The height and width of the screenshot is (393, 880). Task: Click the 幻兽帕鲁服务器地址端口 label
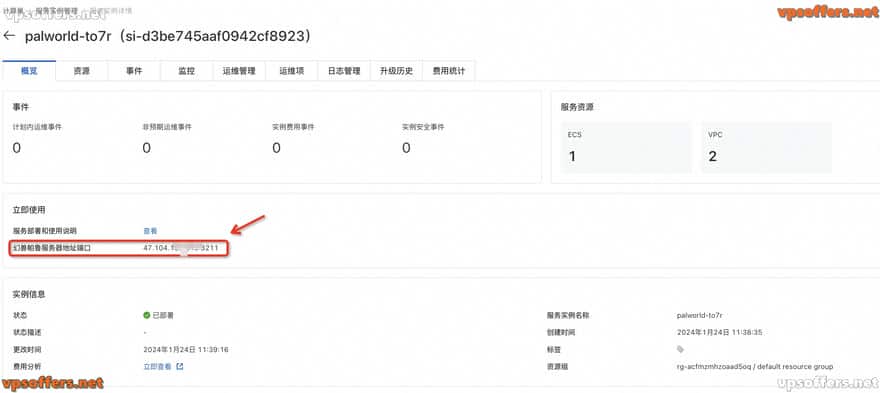52,247
